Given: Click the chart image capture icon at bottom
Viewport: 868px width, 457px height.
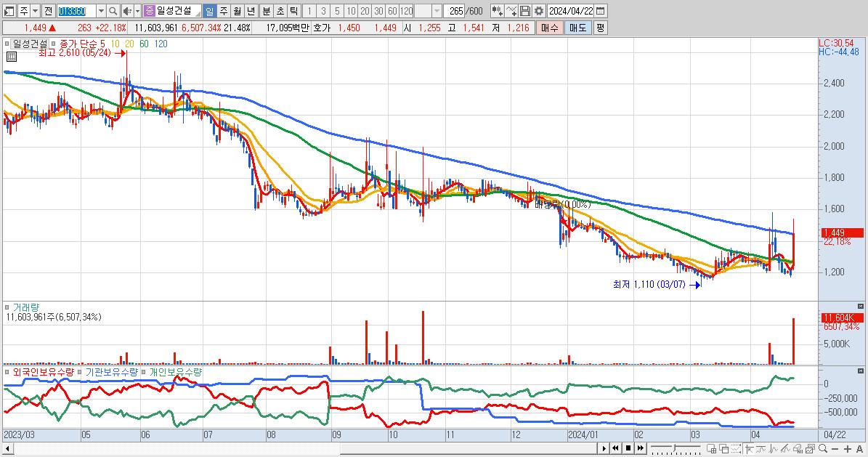Looking at the screenshot, I should coord(810,448).
